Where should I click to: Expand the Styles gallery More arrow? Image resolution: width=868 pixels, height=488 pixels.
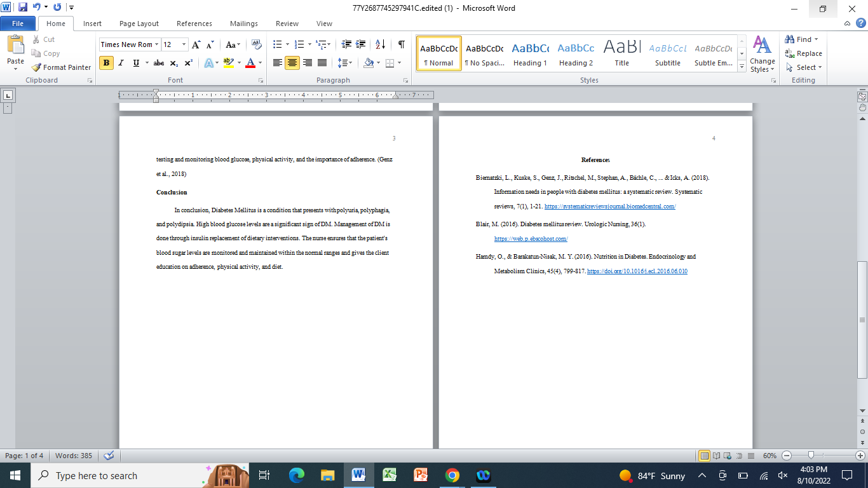click(742, 66)
